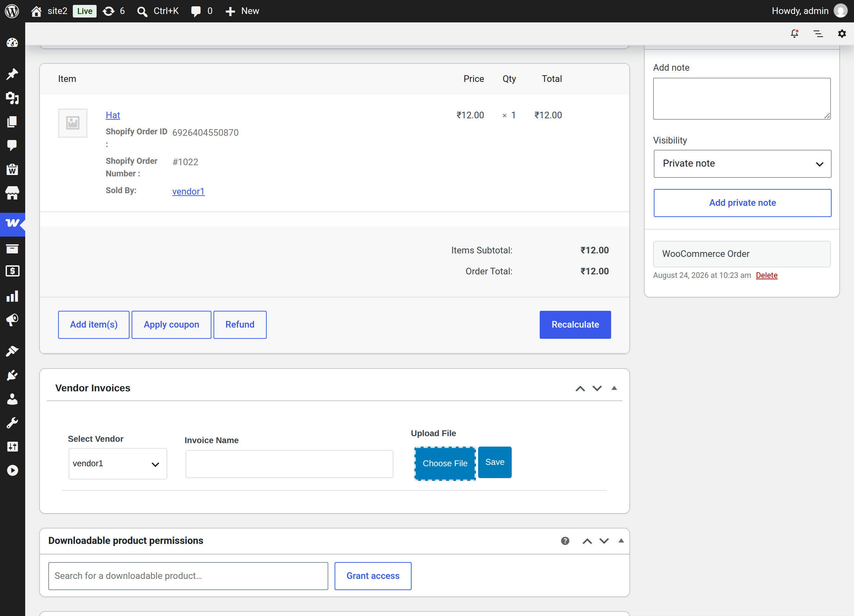Open Users person icon in sidebar
Screen dimensions: 854x616
pyautogui.click(x=13, y=399)
